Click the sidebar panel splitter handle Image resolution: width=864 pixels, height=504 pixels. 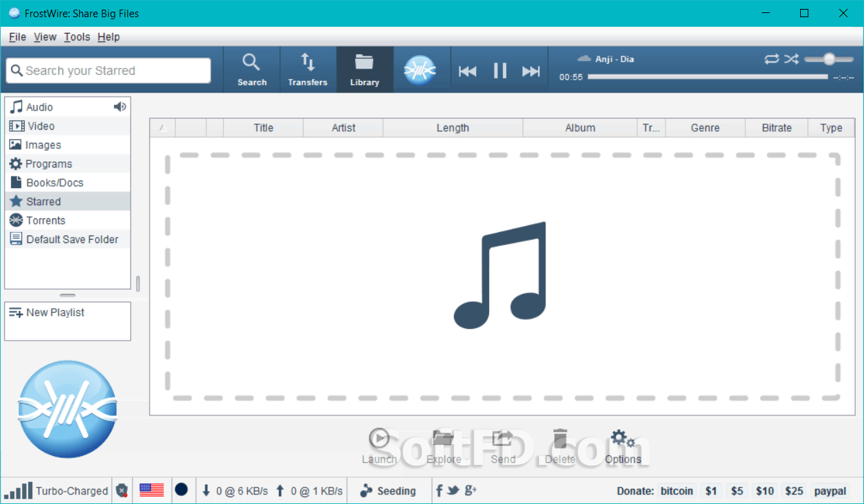(138, 284)
